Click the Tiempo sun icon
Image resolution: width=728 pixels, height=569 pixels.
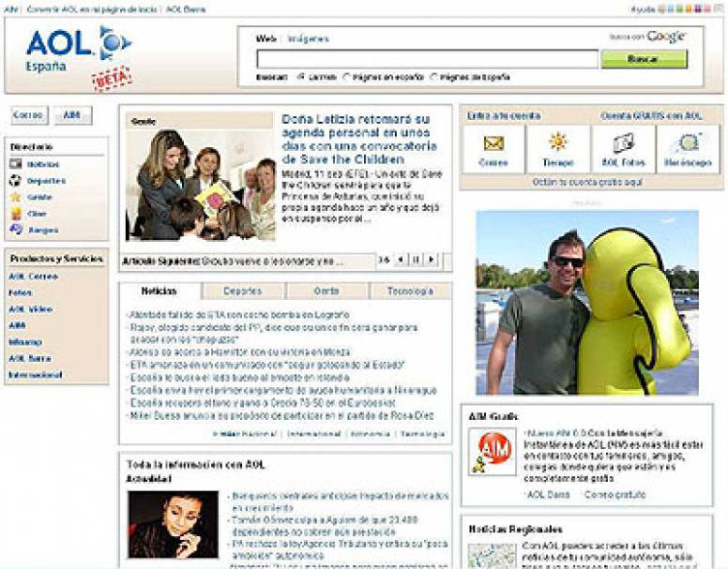[557, 142]
